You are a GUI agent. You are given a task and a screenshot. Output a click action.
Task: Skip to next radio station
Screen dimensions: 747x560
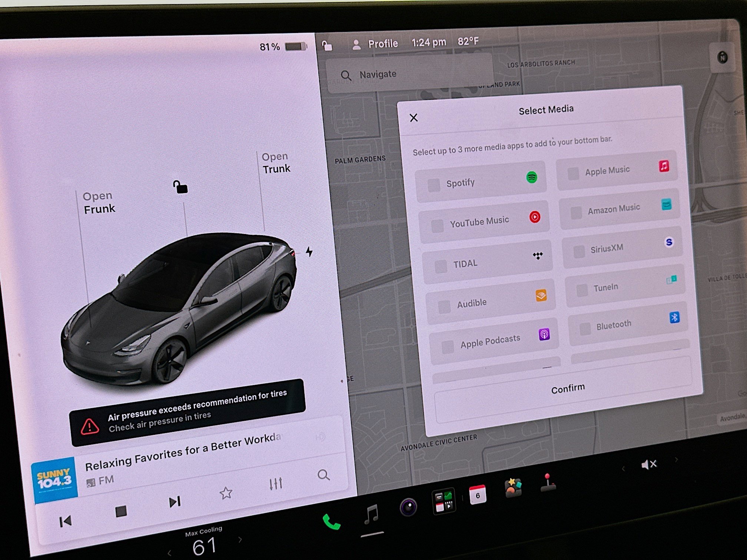[x=175, y=502]
